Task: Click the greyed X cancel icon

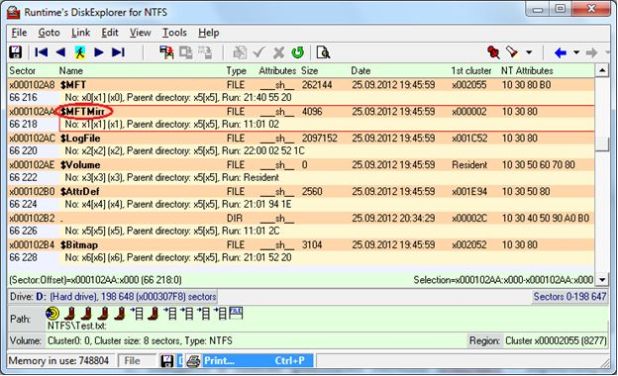Action: 279,52
